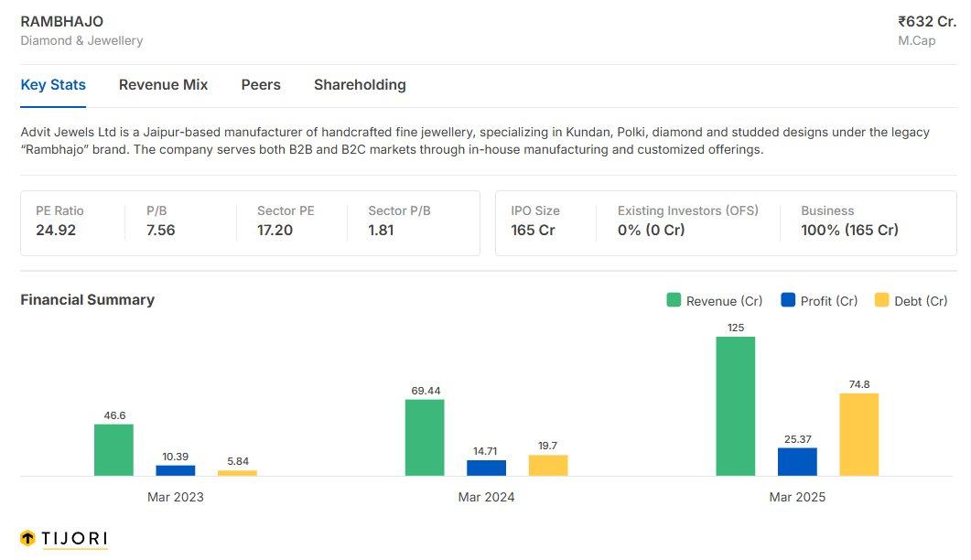Click the blue Profit legend swatch
The height and width of the screenshot is (560, 971).
(788, 300)
